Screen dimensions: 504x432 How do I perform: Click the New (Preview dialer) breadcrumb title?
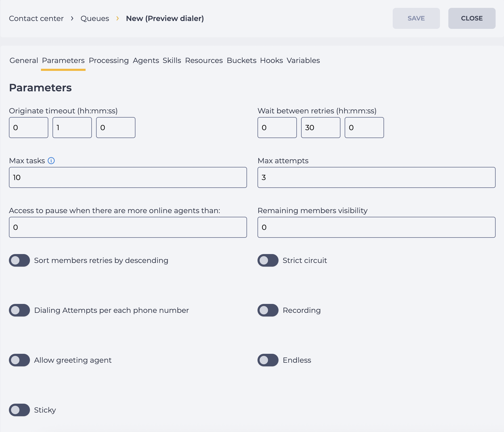165,18
